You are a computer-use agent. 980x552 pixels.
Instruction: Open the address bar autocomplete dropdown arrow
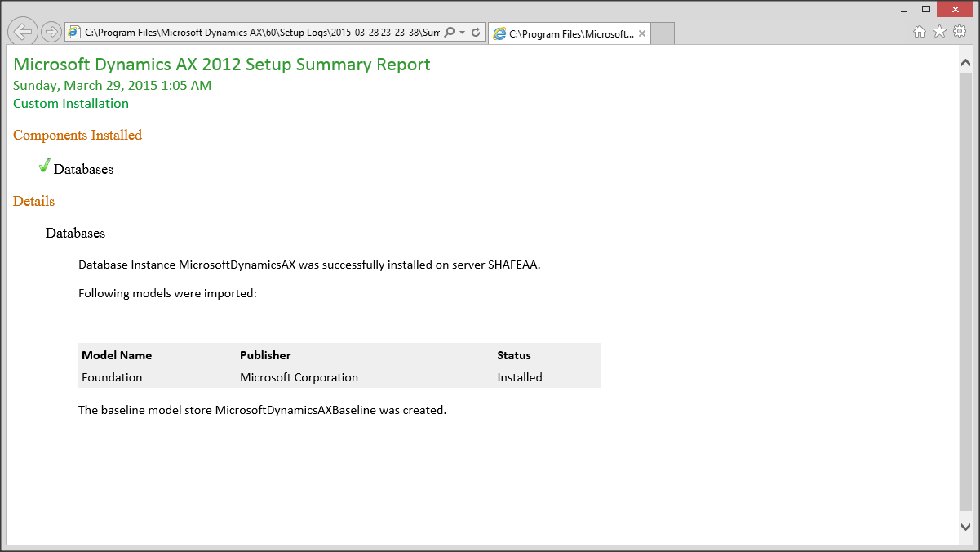[x=463, y=32]
